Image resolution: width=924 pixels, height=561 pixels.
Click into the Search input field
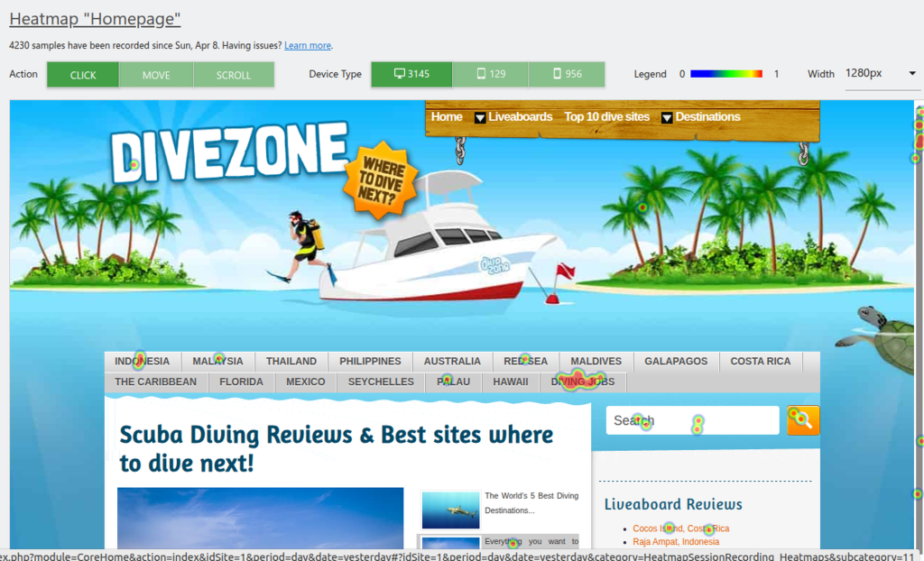click(x=691, y=420)
